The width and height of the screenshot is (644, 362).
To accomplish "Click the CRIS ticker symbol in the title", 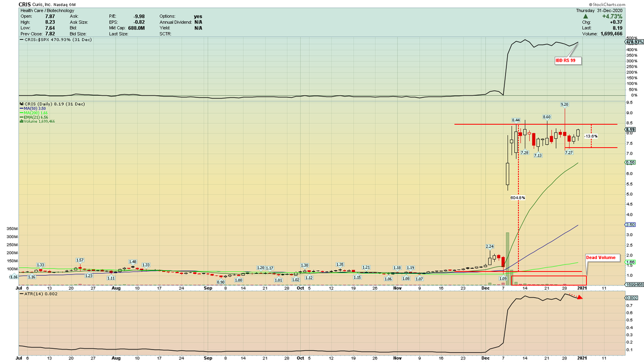I will 25,4.
